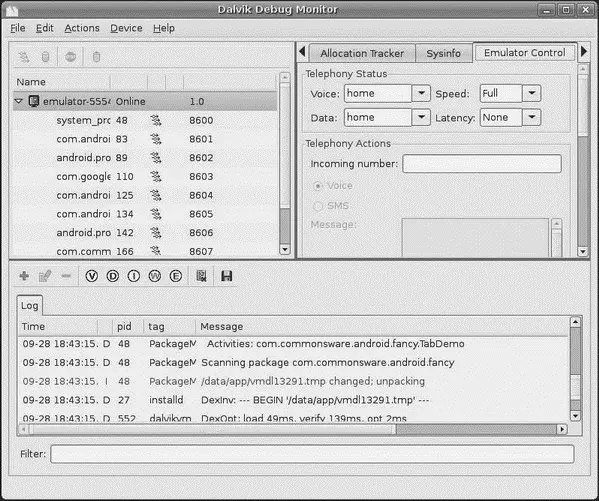The width and height of the screenshot is (599, 501).
Task: Open the Help menu
Action: click(x=164, y=28)
